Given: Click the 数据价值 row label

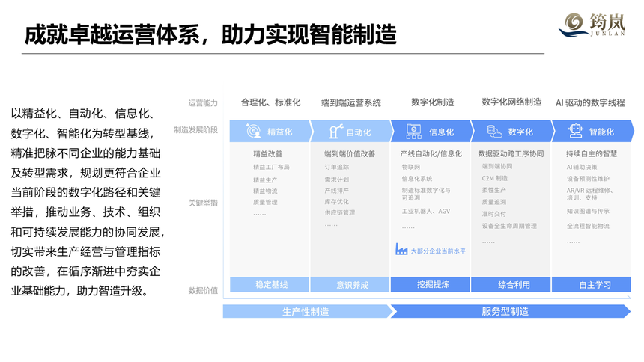Looking at the screenshot, I should tap(203, 291).
